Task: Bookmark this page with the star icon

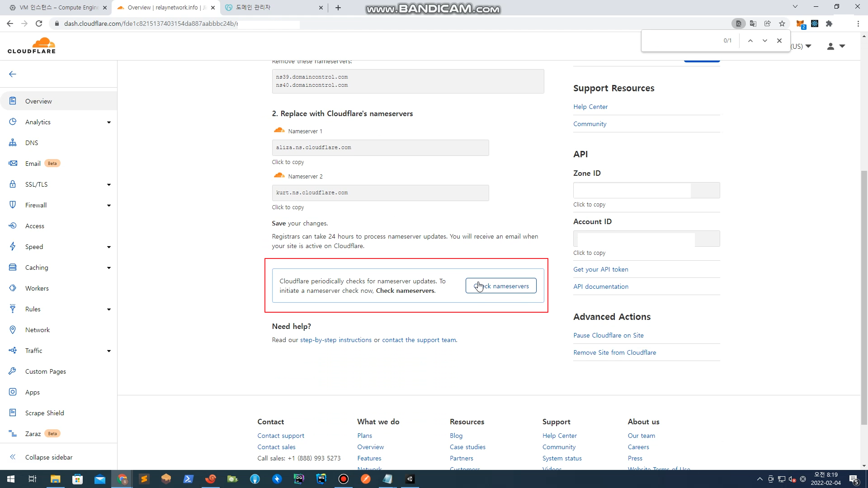Action: 782,23
